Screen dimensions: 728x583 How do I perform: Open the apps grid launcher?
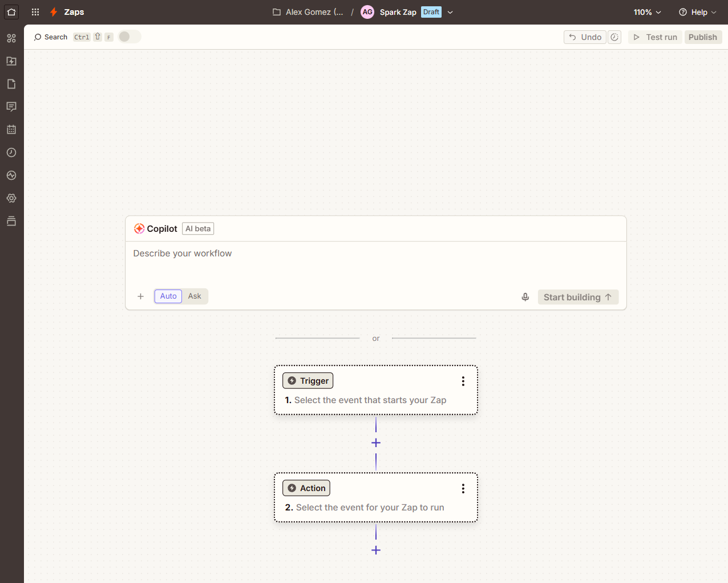pos(35,11)
